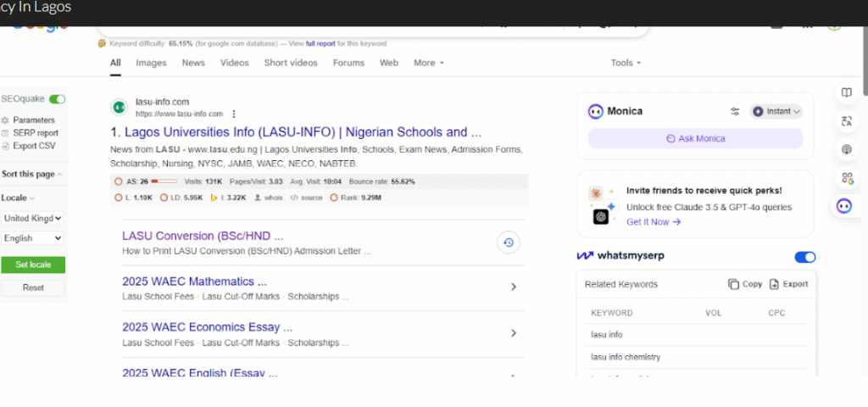The image size is (868, 407).
Task: Click the Export CSV file icon
Action: tap(5, 146)
